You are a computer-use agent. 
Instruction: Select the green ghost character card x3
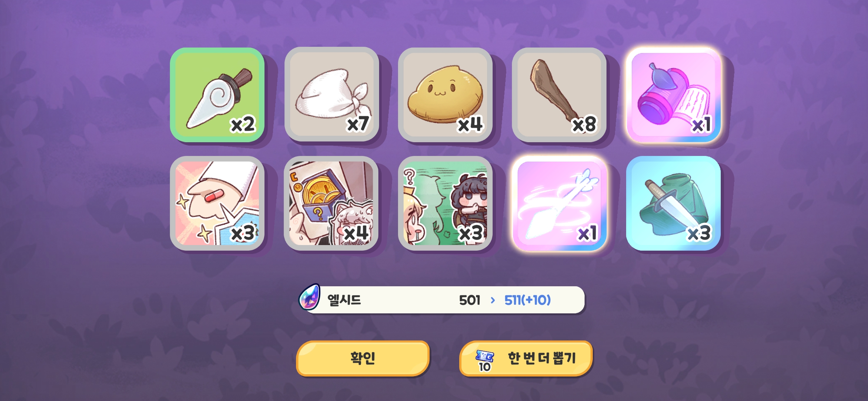tap(445, 203)
